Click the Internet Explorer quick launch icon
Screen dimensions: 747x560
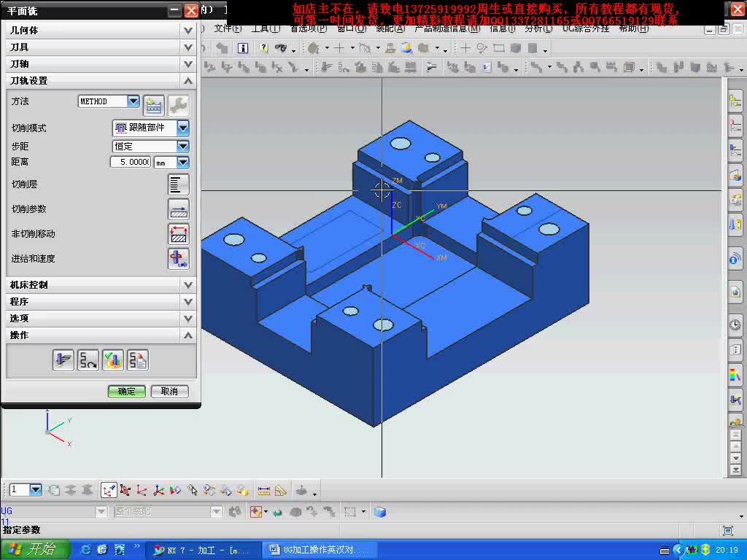coord(86,550)
